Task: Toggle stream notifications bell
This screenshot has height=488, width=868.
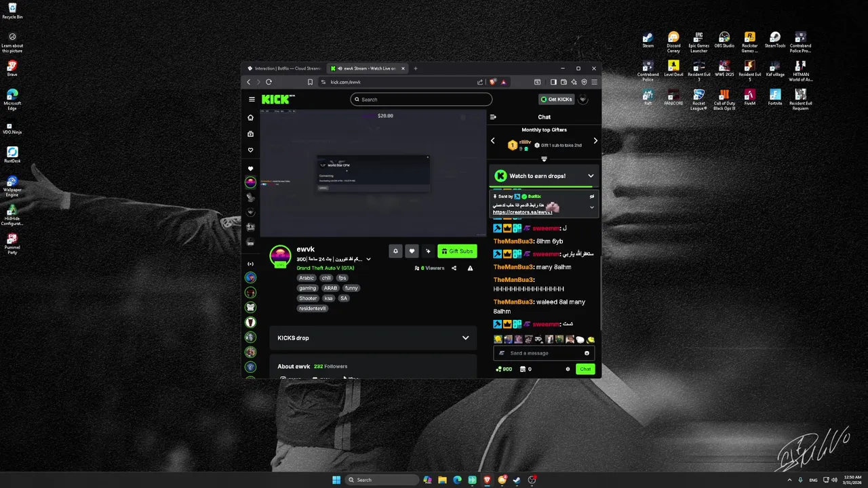Action: 395,251
